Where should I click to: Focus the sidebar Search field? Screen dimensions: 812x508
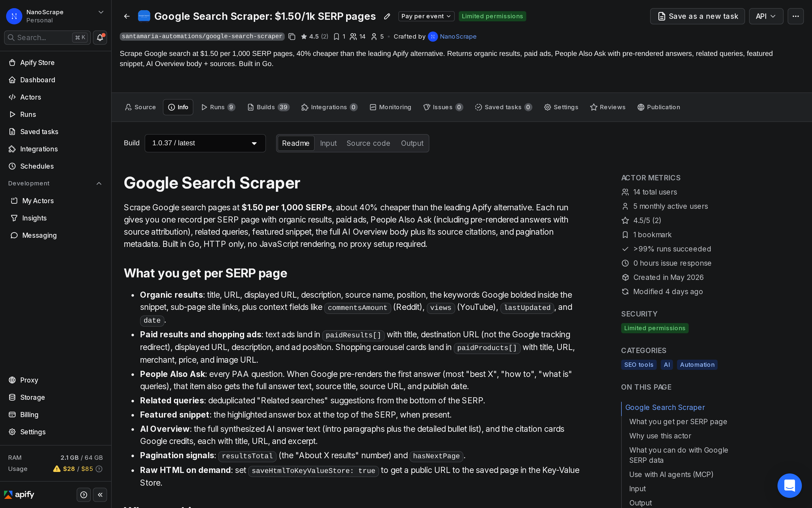pos(47,37)
